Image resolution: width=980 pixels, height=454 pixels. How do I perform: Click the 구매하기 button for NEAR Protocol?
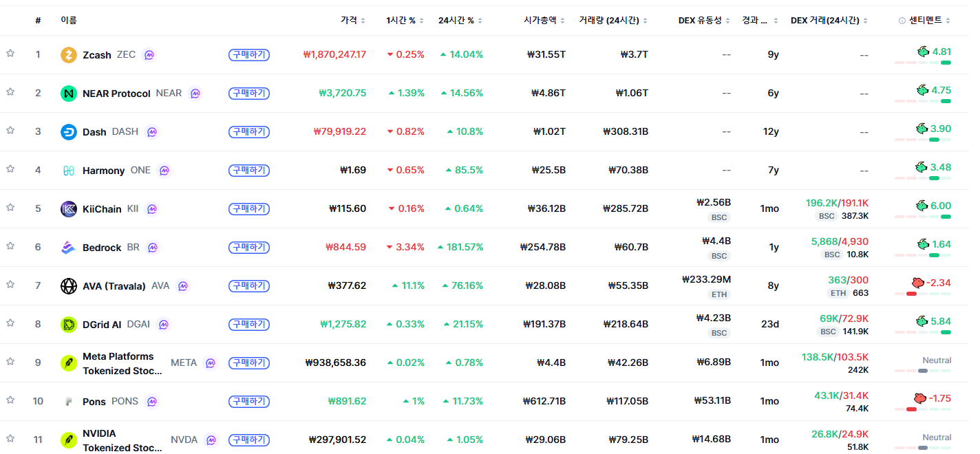tap(249, 93)
